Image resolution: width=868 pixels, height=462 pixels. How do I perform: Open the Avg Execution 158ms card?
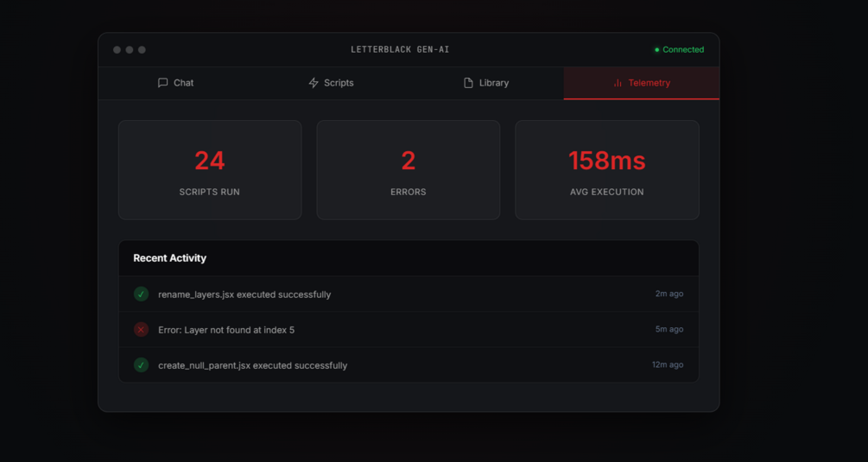click(607, 170)
